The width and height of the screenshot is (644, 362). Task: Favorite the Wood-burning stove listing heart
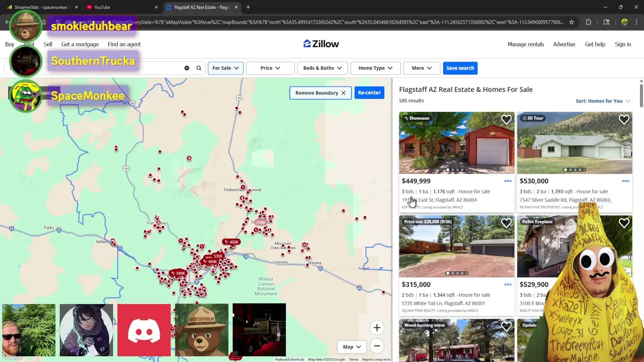pos(506,327)
